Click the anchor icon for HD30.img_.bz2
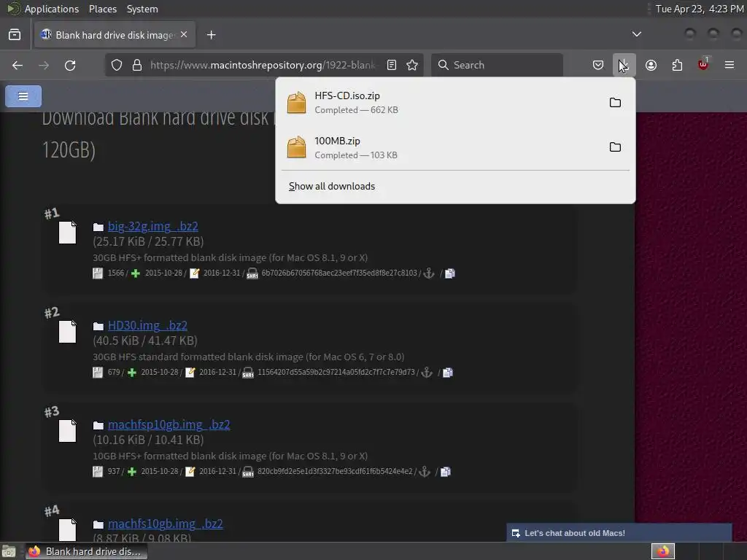 (x=427, y=373)
